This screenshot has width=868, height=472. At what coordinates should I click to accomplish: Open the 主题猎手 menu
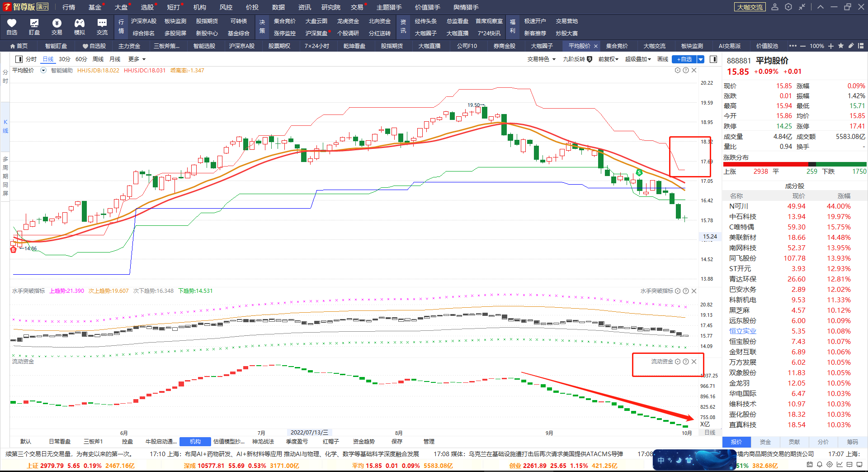coord(389,7)
